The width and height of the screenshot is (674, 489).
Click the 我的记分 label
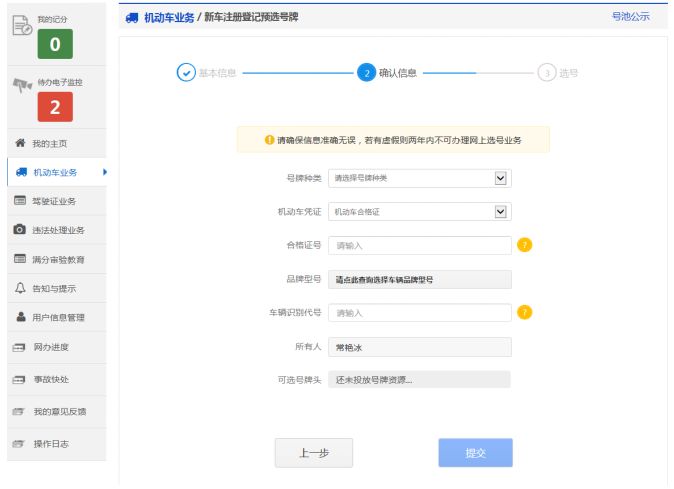(52, 19)
